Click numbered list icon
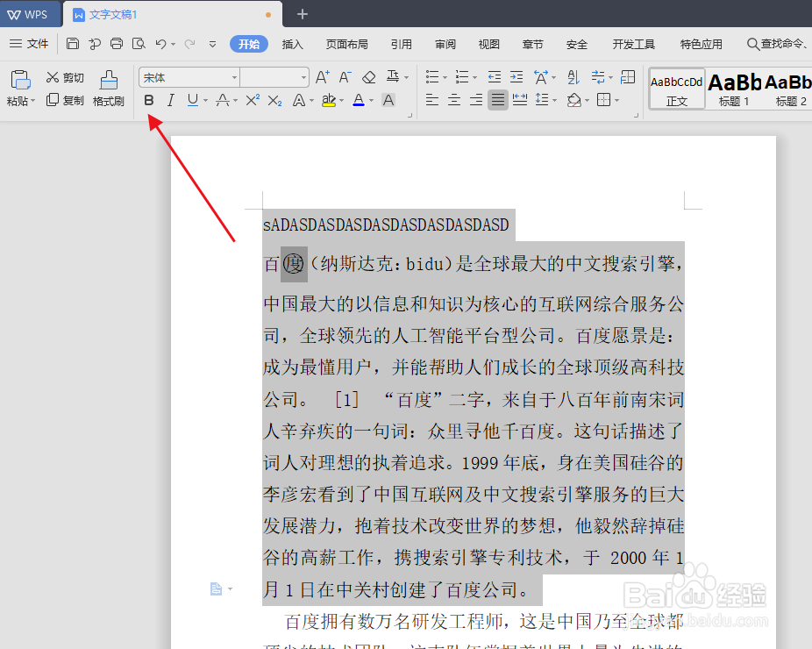This screenshot has width=812, height=649. 462,77
